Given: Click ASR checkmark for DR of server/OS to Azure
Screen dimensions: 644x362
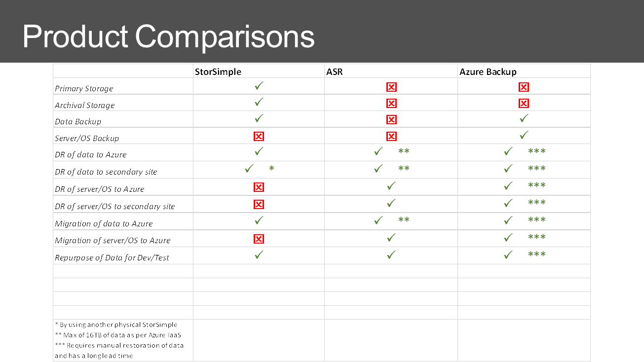Looking at the screenshot, I should [x=391, y=186].
